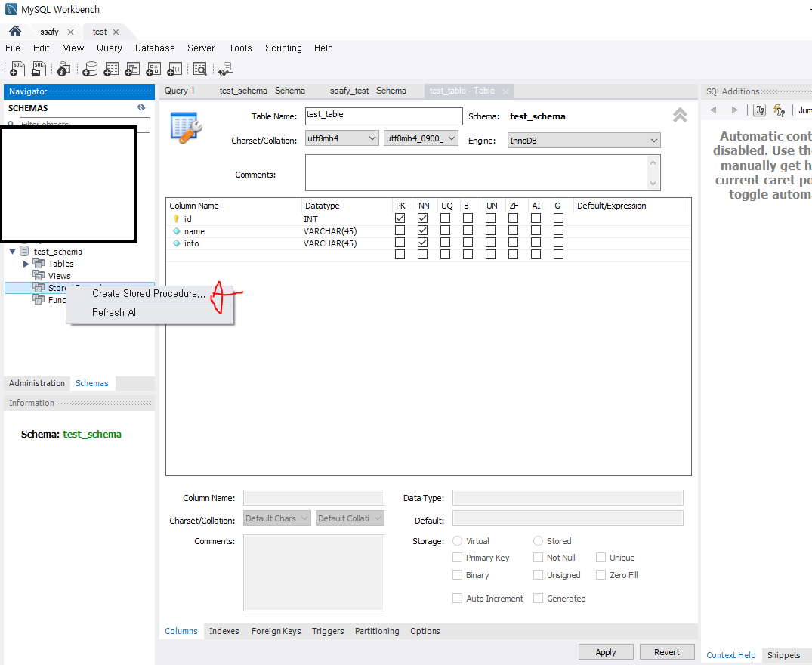
Task: Enable AI for the id column
Action: (536, 218)
